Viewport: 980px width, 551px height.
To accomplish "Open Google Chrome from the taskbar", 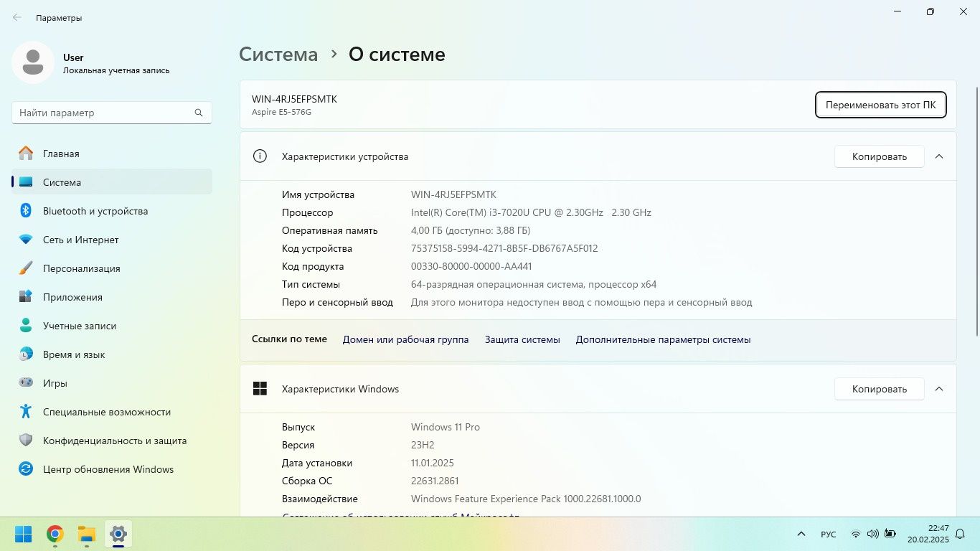I will 55,534.
